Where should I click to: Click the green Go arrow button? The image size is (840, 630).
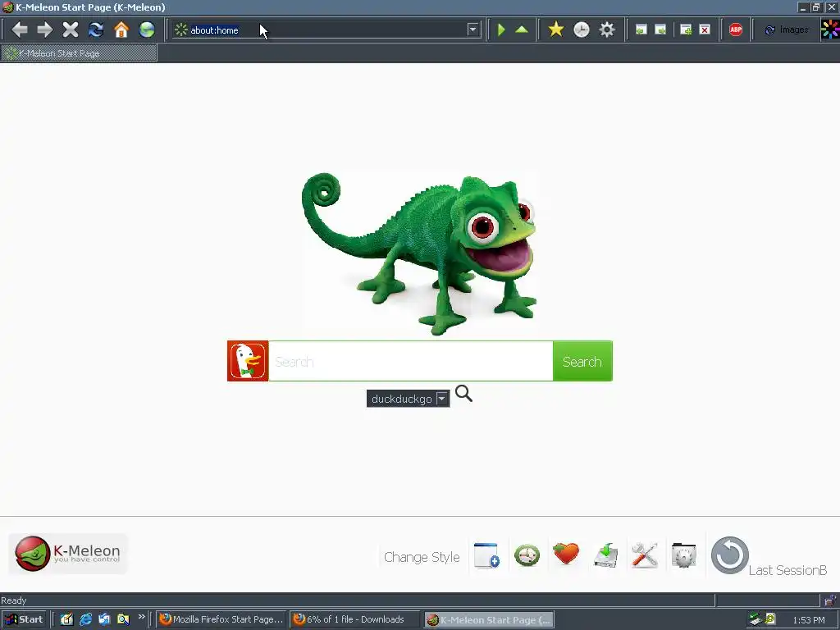(501, 30)
